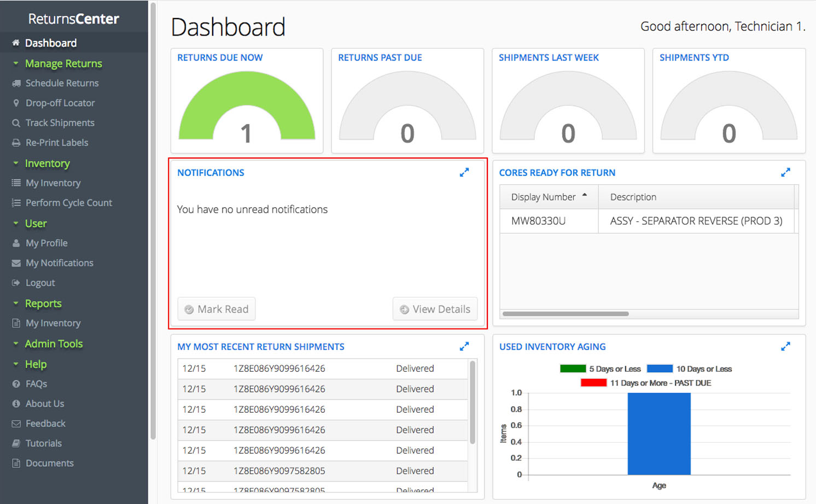Click the map pin icon beside Drop-off Locator
The image size is (816, 504).
[16, 103]
